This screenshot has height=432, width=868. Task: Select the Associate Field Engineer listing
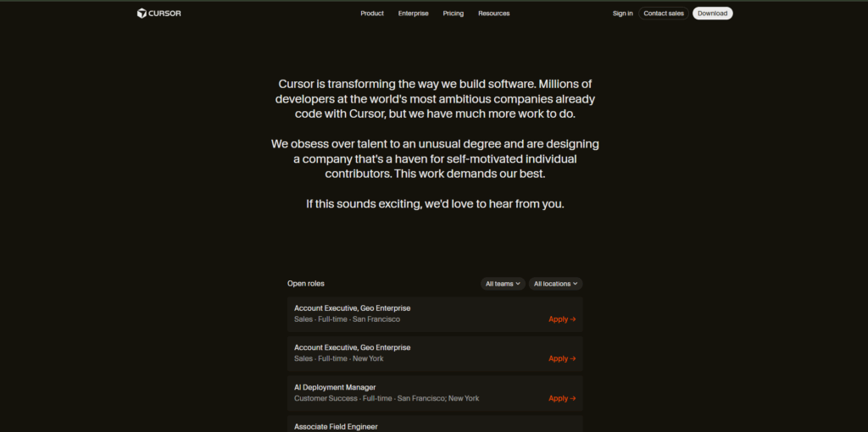pos(435,424)
